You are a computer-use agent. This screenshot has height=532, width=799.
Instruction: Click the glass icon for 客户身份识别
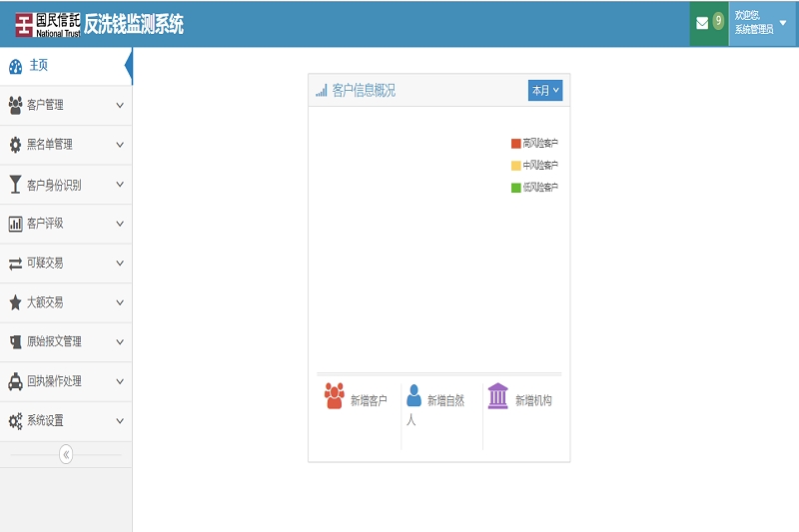[x=15, y=185]
